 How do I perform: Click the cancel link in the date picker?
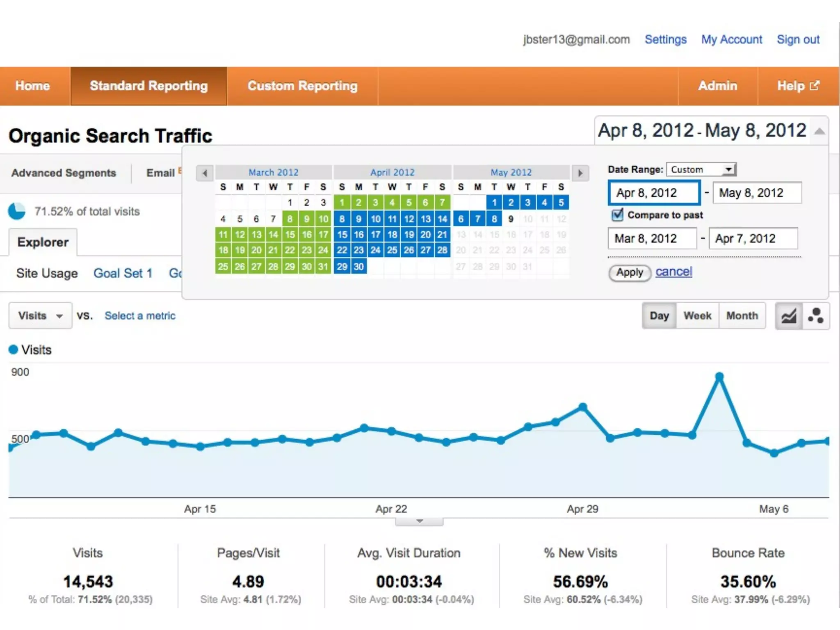click(673, 272)
